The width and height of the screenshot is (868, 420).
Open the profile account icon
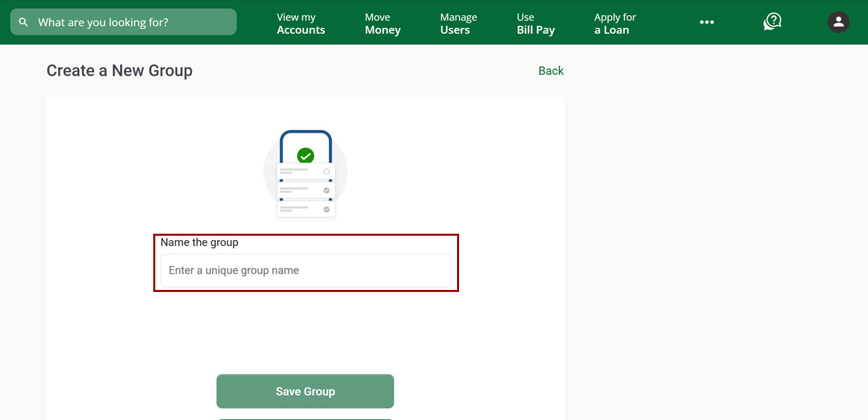pos(838,22)
